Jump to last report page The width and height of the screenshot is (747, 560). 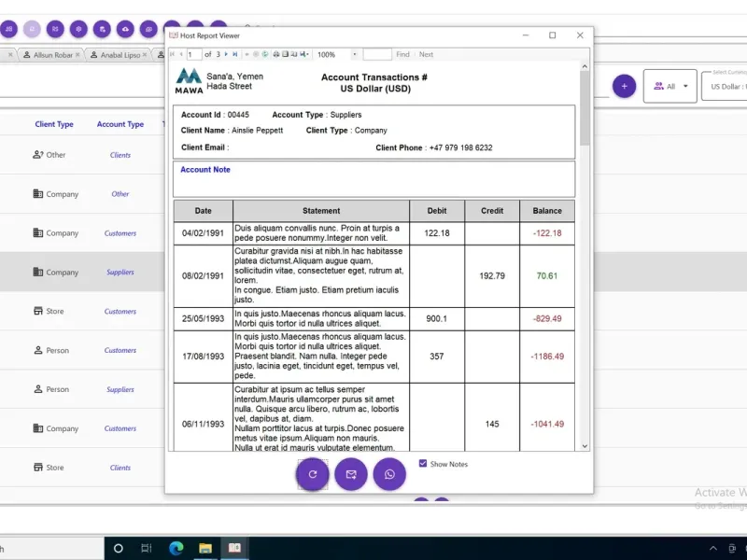pyautogui.click(x=235, y=54)
